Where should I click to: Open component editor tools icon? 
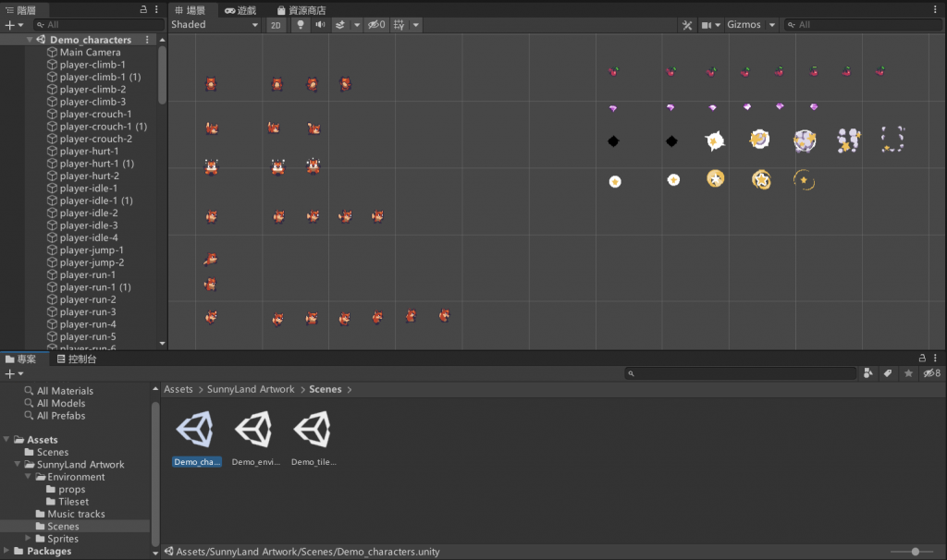687,25
